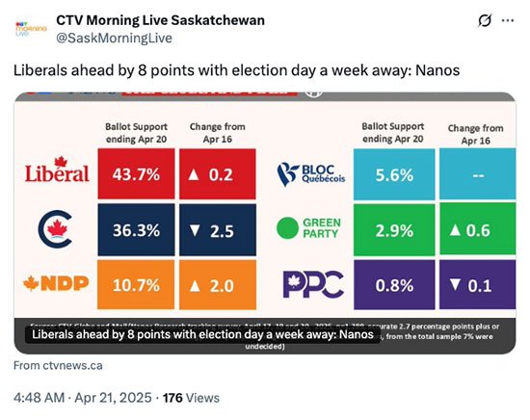Click the 176 Views count
530x420 pixels.
click(192, 398)
